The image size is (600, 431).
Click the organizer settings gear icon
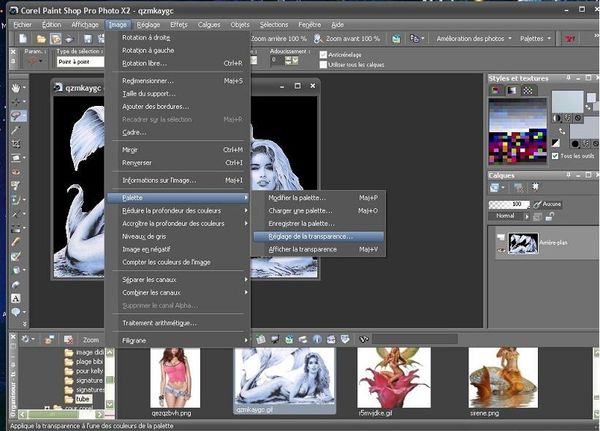click(26, 339)
